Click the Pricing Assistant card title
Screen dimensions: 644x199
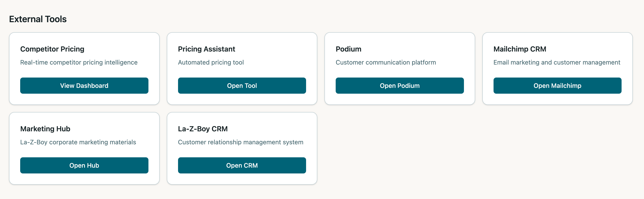click(x=207, y=49)
